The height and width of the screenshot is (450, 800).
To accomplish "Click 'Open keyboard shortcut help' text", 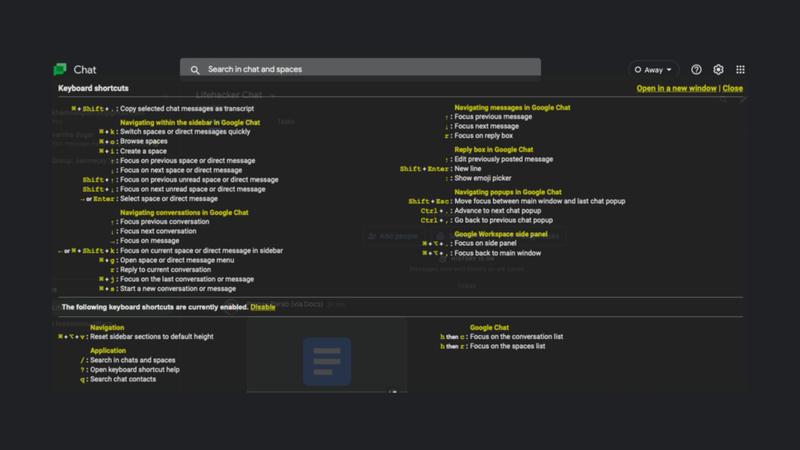I will click(x=135, y=370).
